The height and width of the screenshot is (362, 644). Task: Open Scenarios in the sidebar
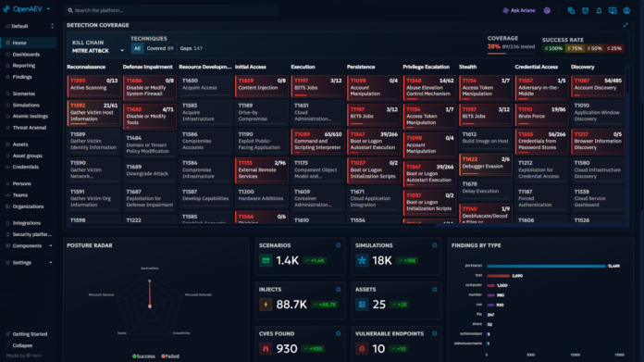[x=29, y=94]
